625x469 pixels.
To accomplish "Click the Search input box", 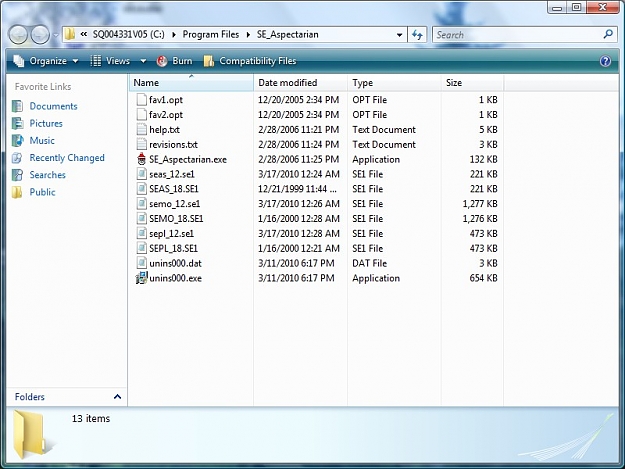I will click(x=517, y=35).
